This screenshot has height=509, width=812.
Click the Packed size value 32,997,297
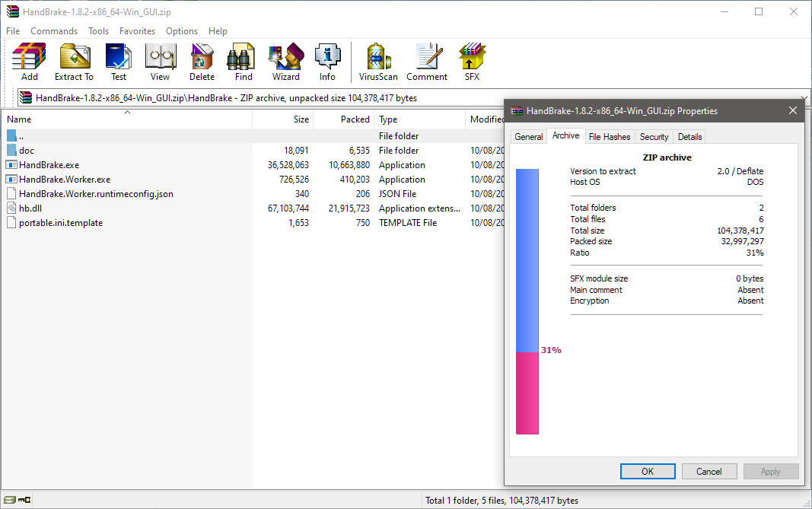click(x=743, y=241)
